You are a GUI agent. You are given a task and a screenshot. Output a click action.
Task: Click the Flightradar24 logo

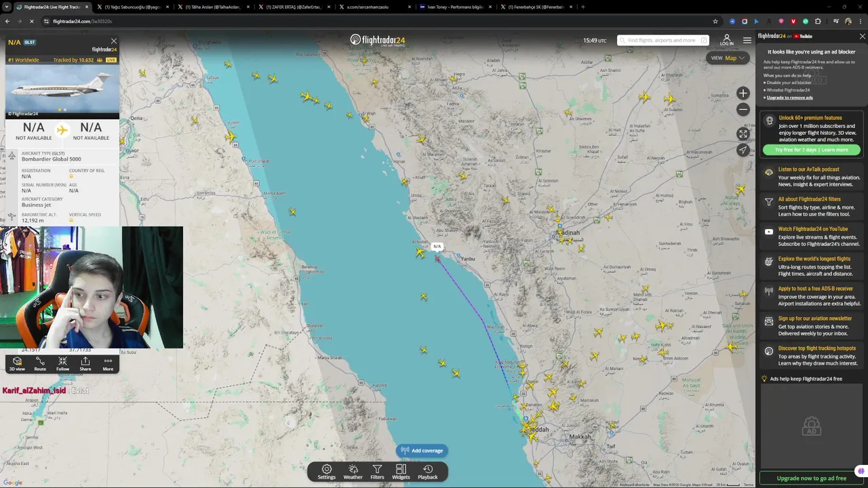(377, 40)
